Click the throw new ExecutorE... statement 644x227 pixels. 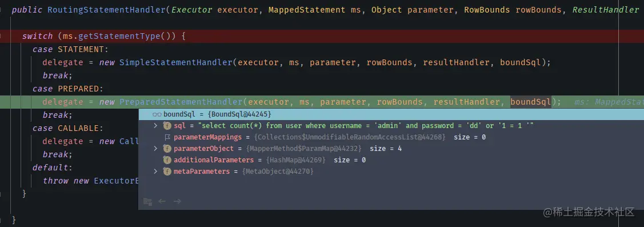(x=90, y=181)
